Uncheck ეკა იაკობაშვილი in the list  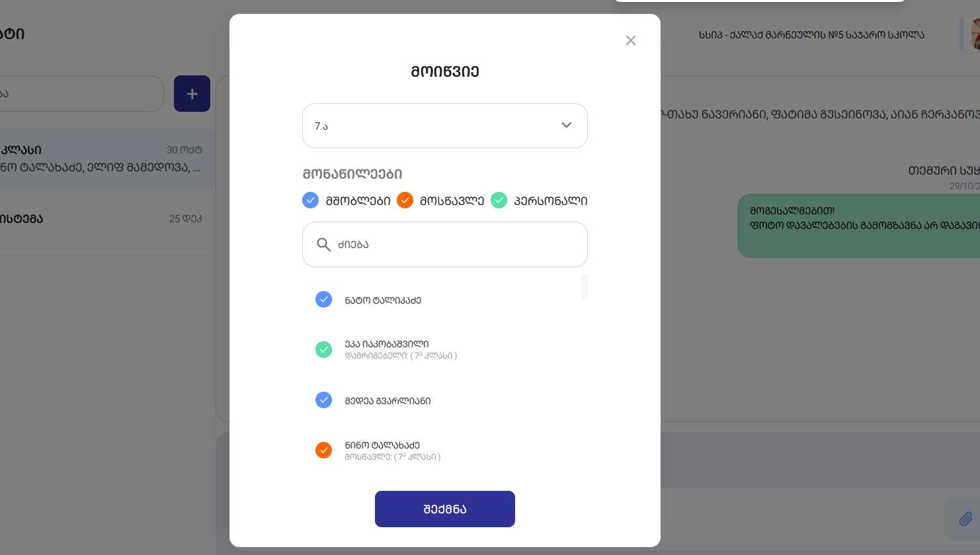point(323,349)
